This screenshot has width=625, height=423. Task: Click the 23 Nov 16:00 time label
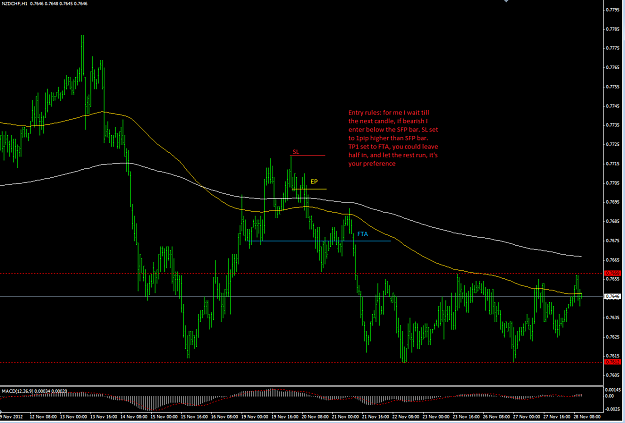[465, 417]
